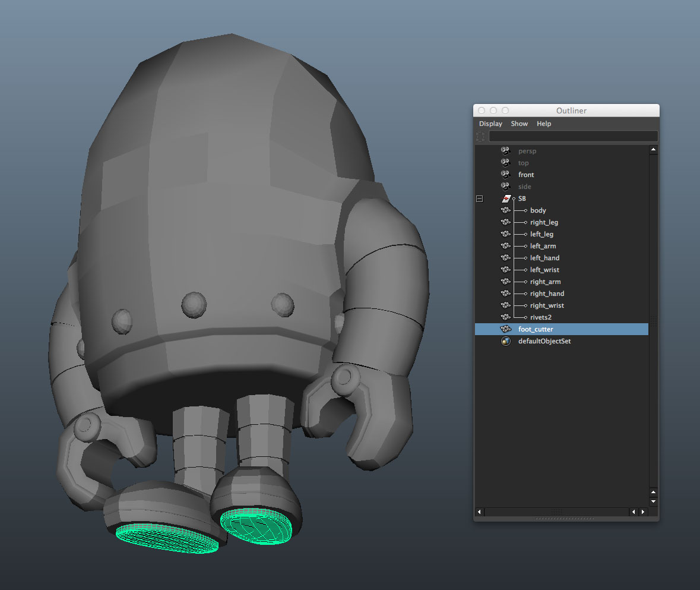Select the left_wrist object

(544, 269)
